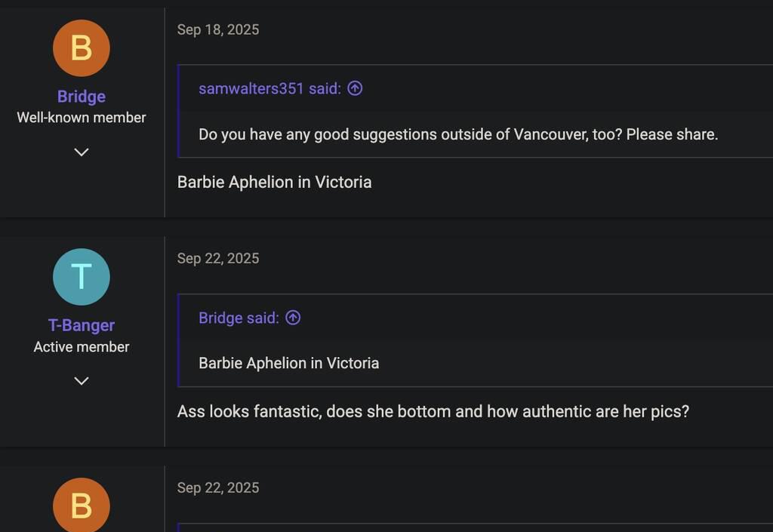Click the up-arrow icon beside "Bridge said:"

point(293,318)
